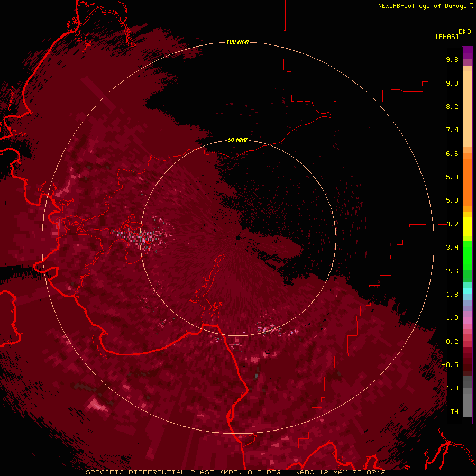Image resolution: width=476 pixels, height=476 pixels.
Task: Click the 2.6 legend value
Action: (452, 271)
